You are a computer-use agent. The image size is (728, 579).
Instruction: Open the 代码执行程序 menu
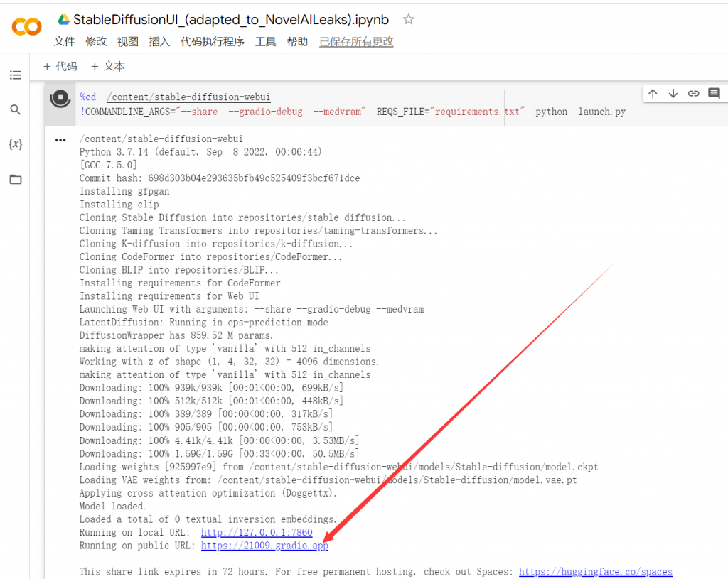coord(213,42)
